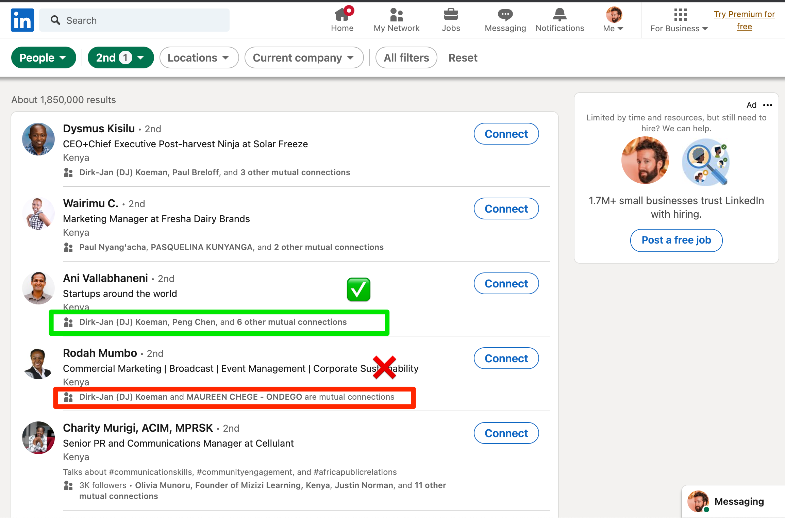
Task: View Ani Vallabhaneni's 6 other mutual connections
Action: (292, 322)
